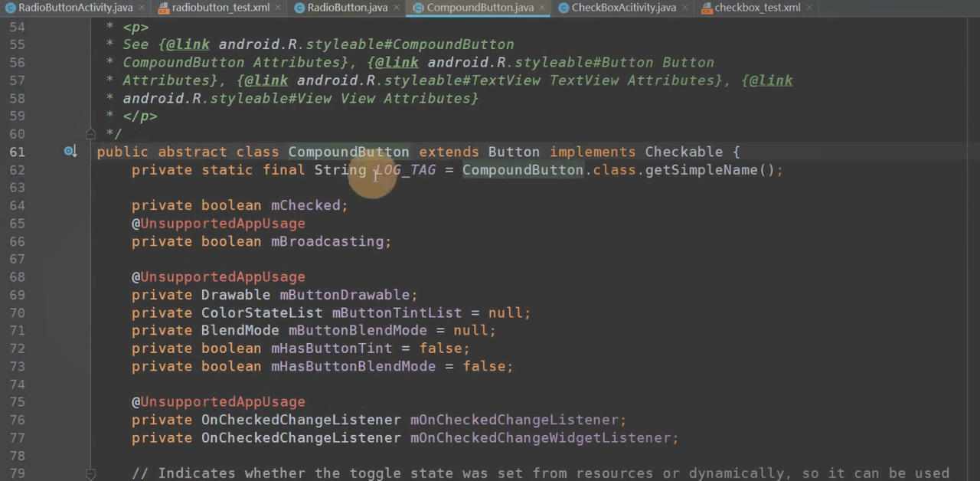This screenshot has width=980, height=481.
Task: Click android.R.styleable#TextView link on line 57
Action: pos(419,80)
